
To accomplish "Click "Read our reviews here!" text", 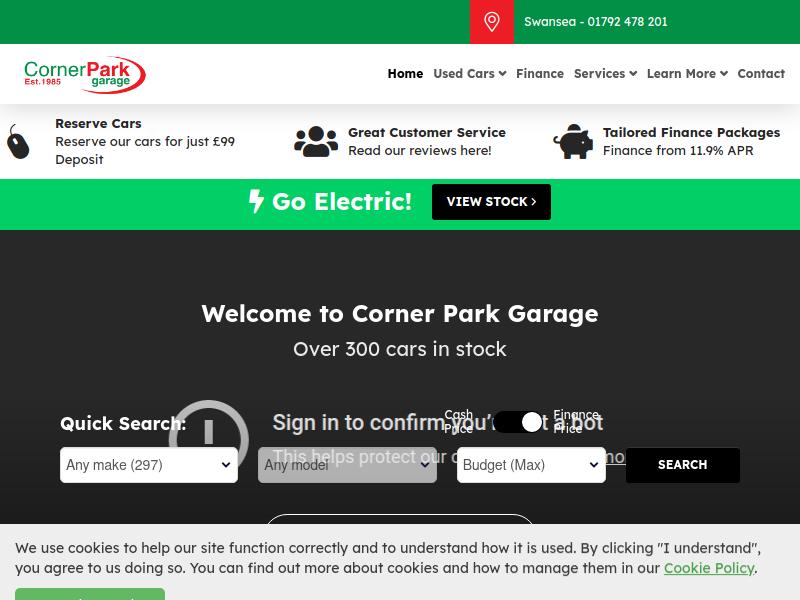I will [x=419, y=151].
